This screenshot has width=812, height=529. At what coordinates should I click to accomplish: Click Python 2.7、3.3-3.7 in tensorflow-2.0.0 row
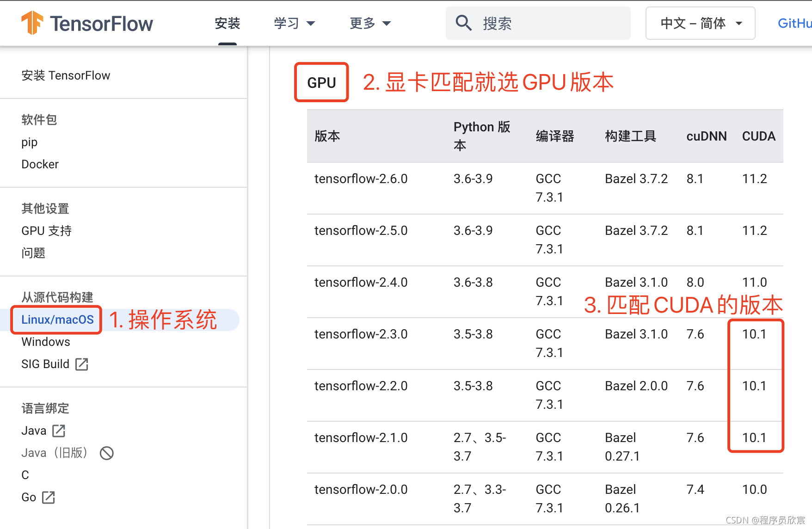coord(480,498)
